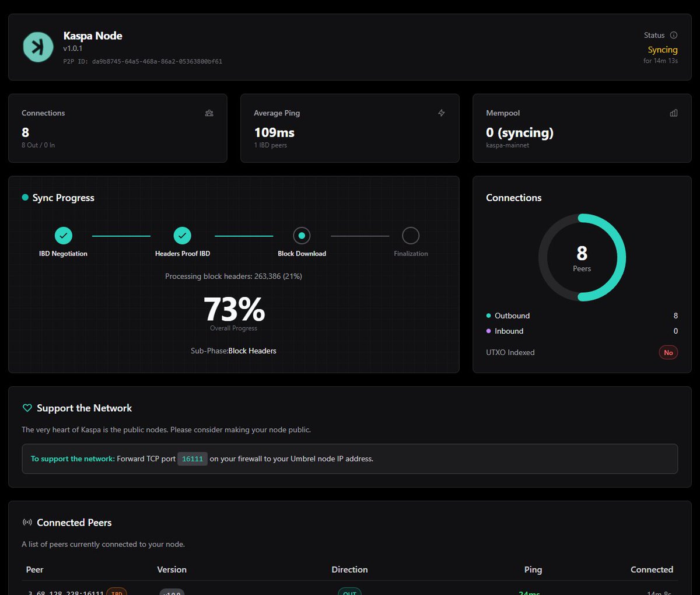Click the Kaspa logo icon
The height and width of the screenshot is (595, 700).
point(38,47)
